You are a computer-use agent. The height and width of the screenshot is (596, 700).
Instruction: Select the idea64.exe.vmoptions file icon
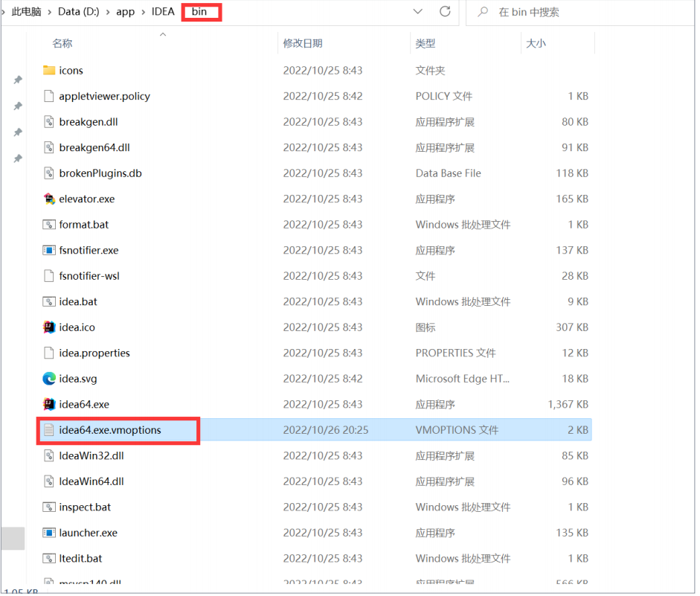(x=48, y=430)
